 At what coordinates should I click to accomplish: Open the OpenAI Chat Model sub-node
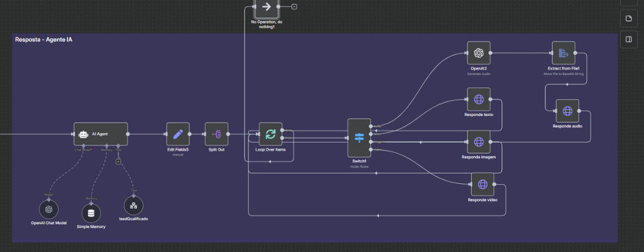point(49,209)
